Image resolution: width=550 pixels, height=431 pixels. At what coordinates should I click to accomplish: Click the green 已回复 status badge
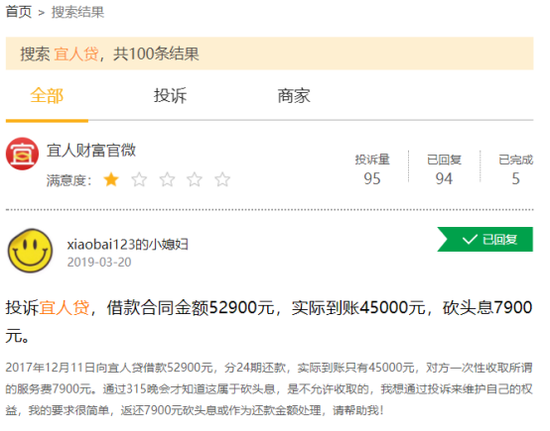(x=485, y=240)
